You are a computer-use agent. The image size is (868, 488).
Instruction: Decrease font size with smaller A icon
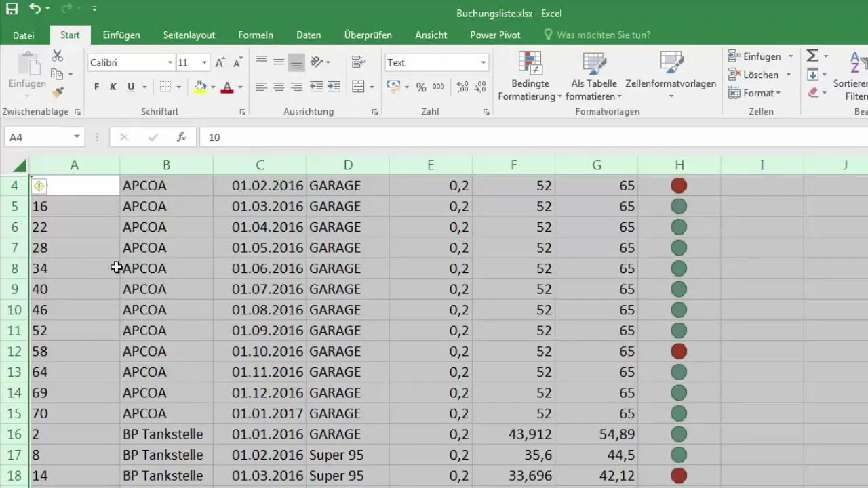pyautogui.click(x=237, y=62)
